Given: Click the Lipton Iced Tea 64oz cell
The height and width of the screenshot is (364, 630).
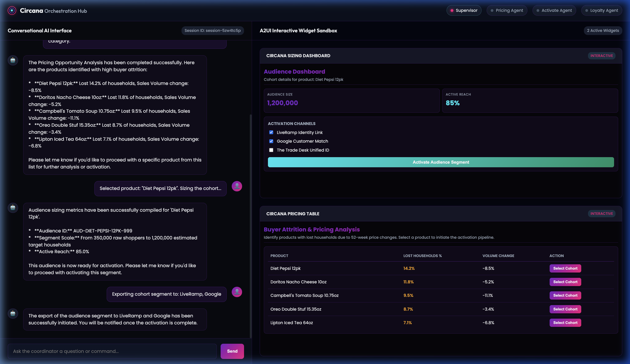Looking at the screenshot, I should pyautogui.click(x=292, y=322).
